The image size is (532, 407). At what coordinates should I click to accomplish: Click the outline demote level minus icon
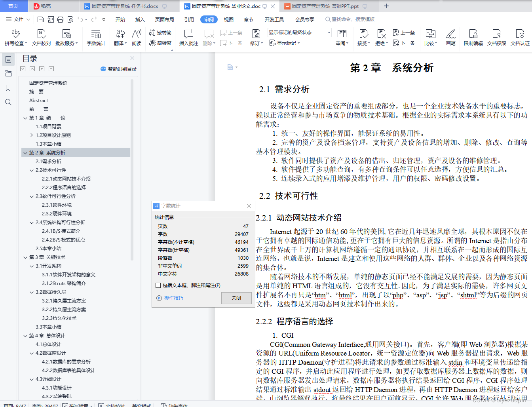coord(51,69)
